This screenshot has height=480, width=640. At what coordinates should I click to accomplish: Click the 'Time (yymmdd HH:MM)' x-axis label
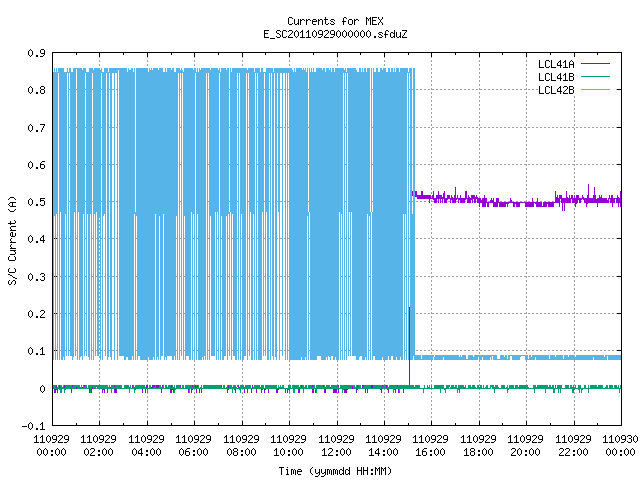pyautogui.click(x=335, y=471)
